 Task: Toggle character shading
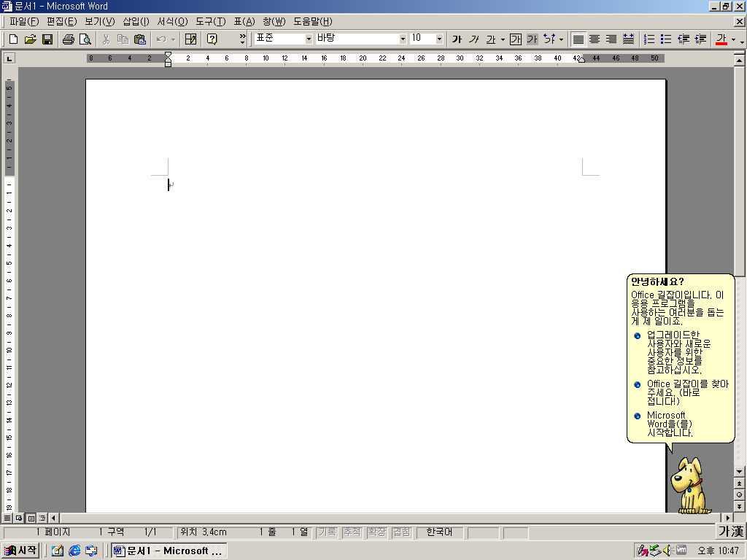click(532, 39)
